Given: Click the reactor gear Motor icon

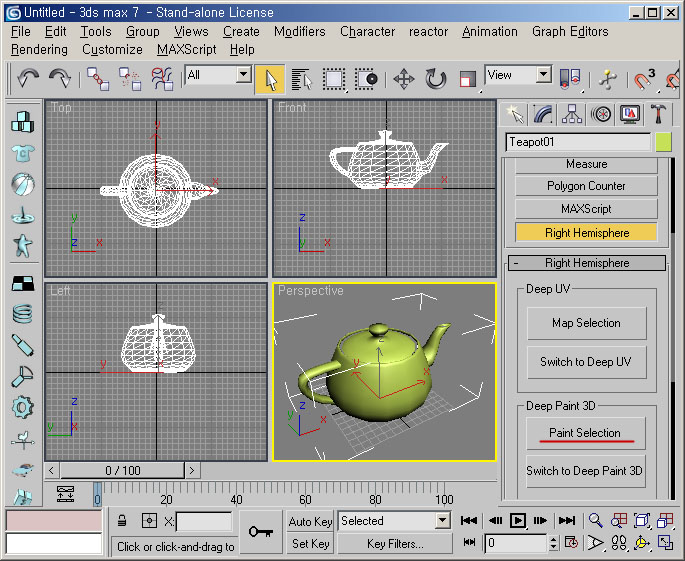Looking at the screenshot, I should pyautogui.click(x=23, y=408).
